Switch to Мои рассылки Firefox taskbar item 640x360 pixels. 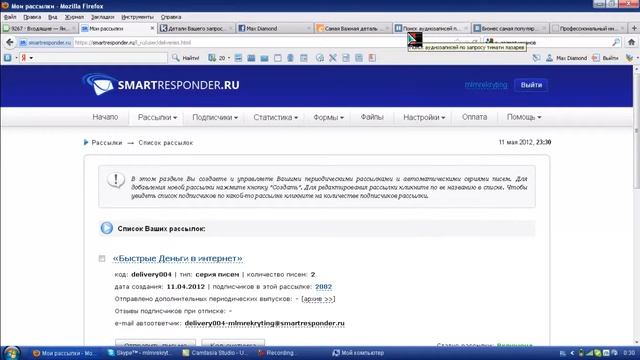tap(63, 353)
